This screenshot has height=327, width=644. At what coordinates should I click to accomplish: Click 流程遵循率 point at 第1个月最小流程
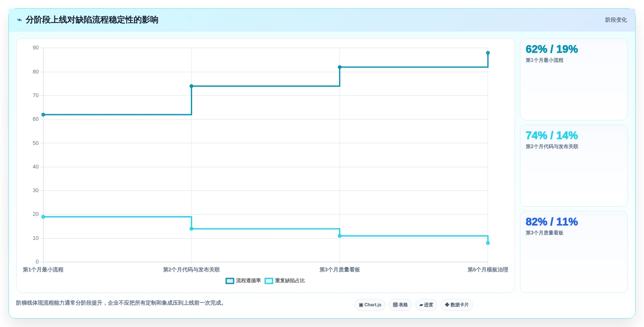click(x=43, y=115)
